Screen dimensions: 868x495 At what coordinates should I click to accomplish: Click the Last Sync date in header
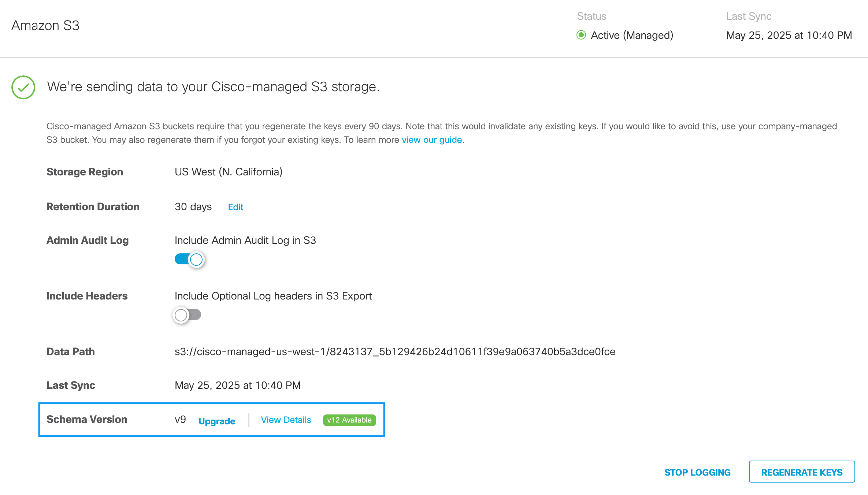789,35
